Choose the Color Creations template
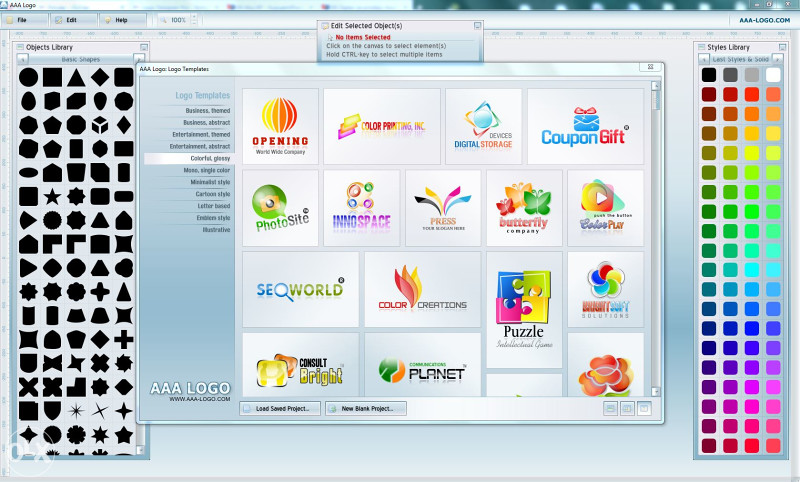This screenshot has height=482, width=800. point(422,289)
